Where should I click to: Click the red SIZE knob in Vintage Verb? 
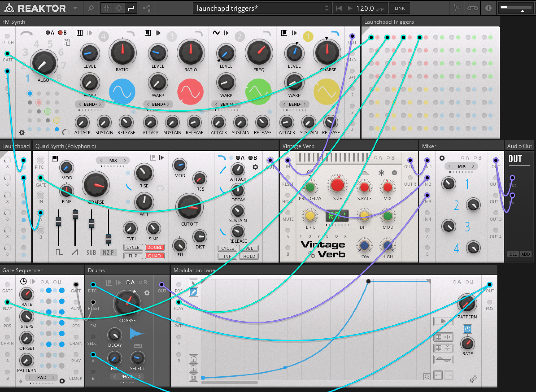point(337,185)
